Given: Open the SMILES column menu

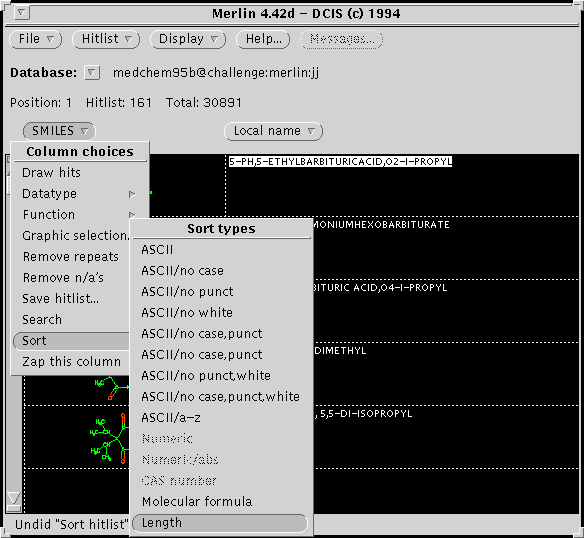Looking at the screenshot, I should pos(59,131).
